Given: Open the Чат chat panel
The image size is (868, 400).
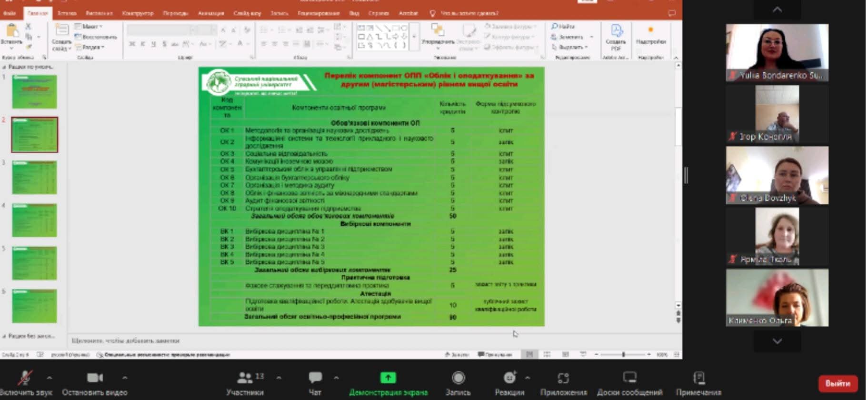Looking at the screenshot, I should pos(315,378).
